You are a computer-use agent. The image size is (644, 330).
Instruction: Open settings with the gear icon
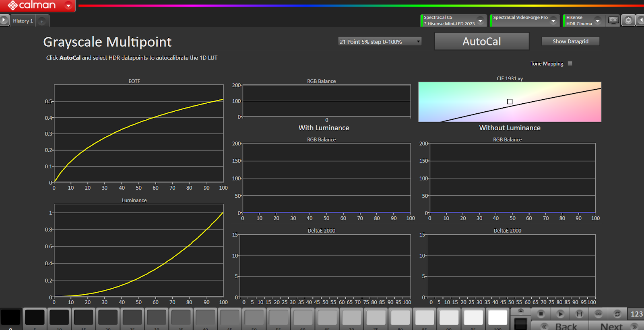[x=628, y=20]
